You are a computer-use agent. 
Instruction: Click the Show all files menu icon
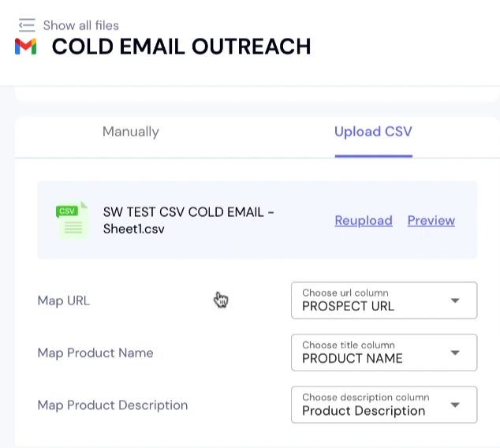(x=27, y=25)
